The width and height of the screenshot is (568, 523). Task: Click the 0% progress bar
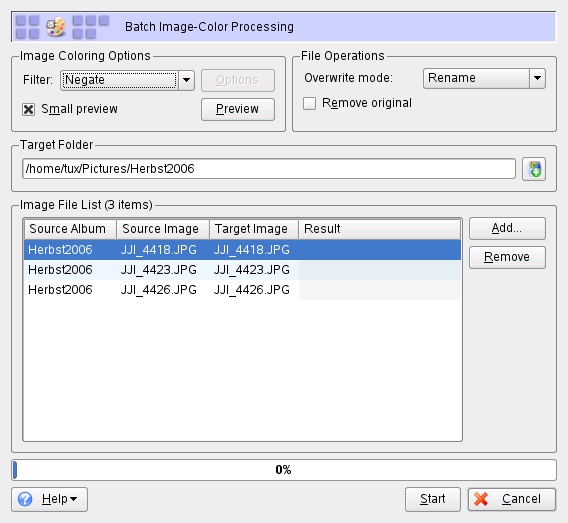pos(284,470)
